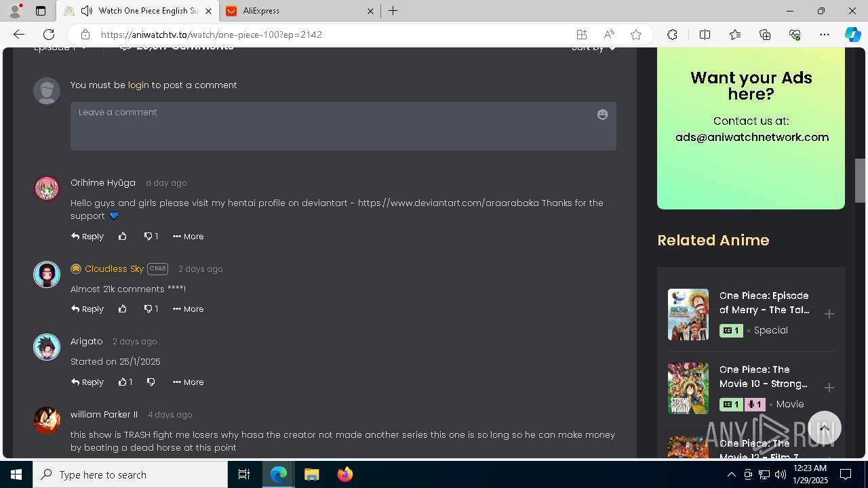
Task: Click the browser back arrow
Action: (19, 35)
